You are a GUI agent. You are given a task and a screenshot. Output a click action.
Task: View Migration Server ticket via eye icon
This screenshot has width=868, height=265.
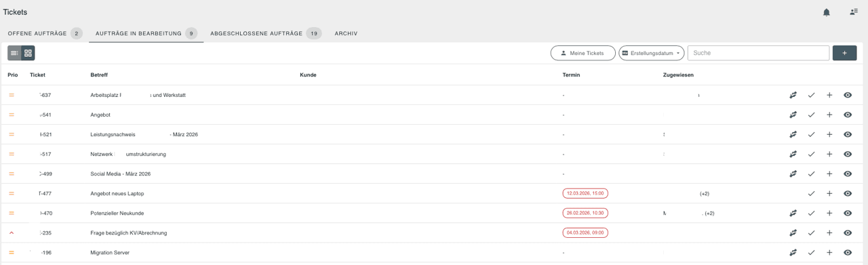pyautogui.click(x=848, y=253)
